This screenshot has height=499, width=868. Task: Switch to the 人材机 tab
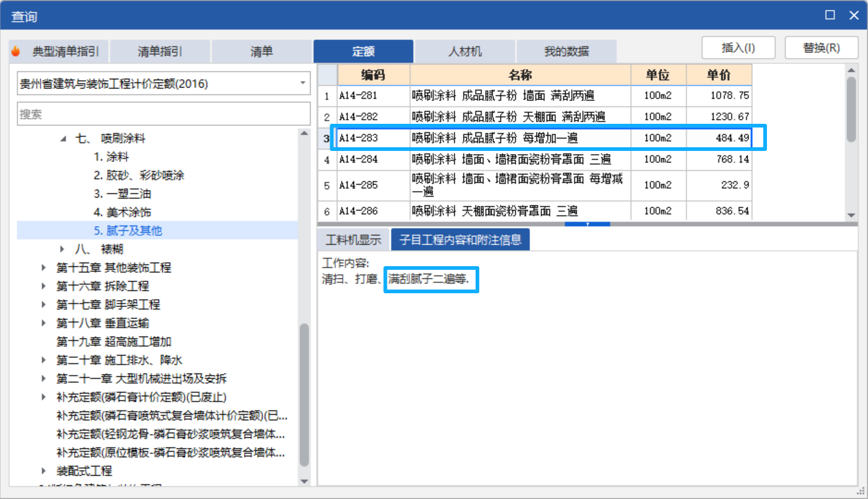point(465,51)
